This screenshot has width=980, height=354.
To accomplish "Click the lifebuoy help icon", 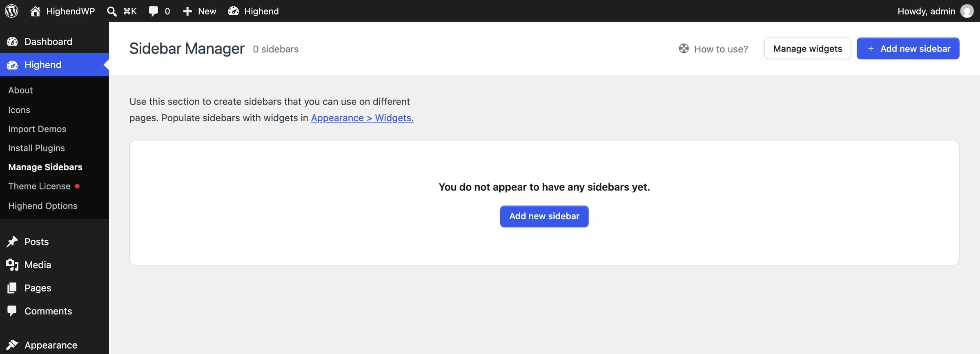I will (684, 49).
